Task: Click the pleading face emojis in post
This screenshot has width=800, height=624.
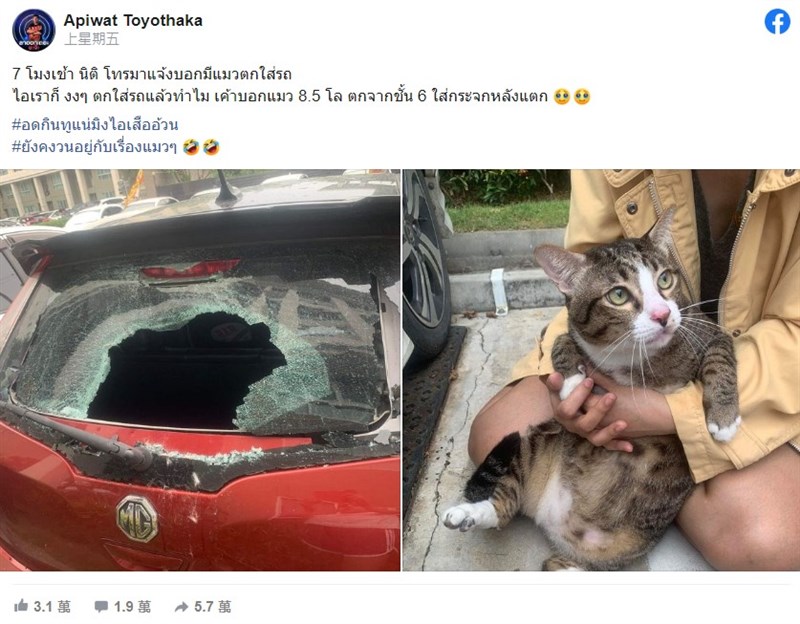Action: [x=572, y=96]
